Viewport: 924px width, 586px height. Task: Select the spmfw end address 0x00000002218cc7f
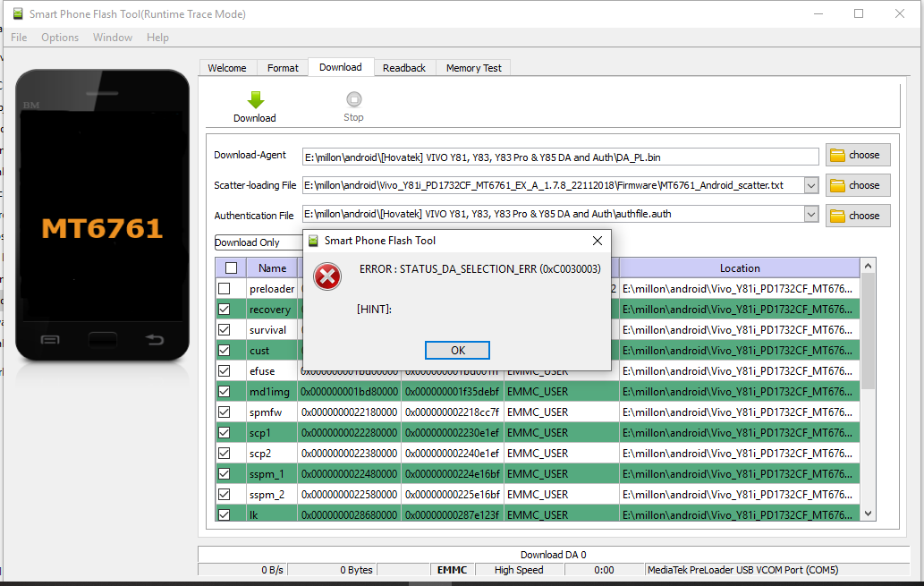[452, 412]
